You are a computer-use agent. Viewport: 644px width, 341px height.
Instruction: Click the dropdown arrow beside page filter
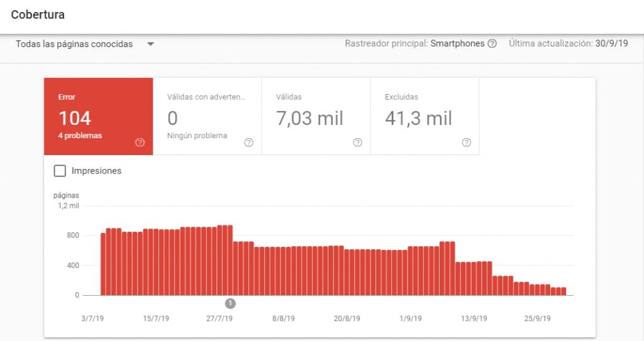click(150, 44)
